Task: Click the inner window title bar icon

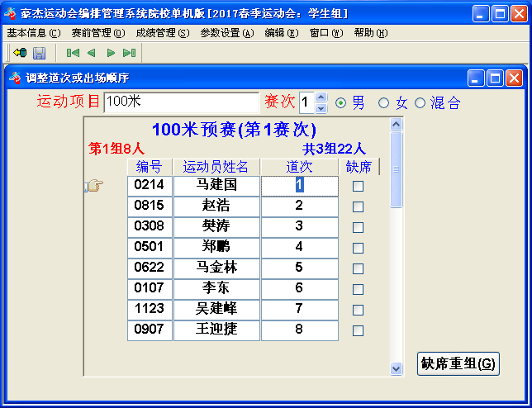Action: 15,78
